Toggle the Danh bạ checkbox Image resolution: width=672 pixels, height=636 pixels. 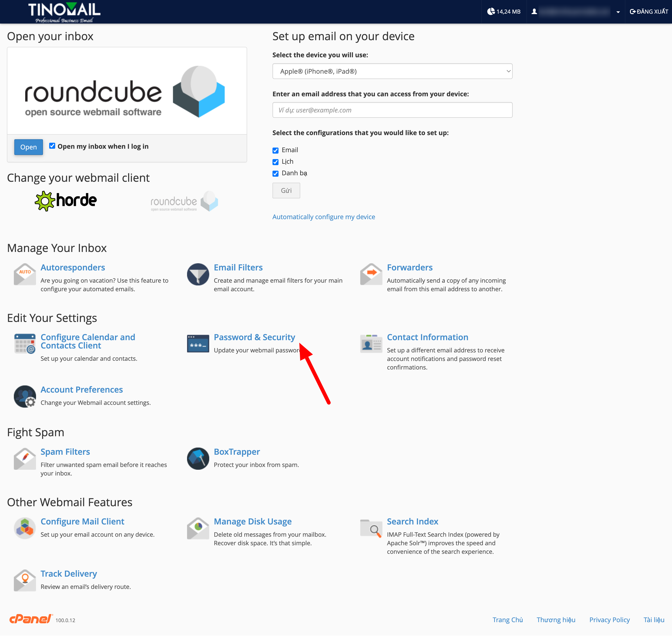coord(275,174)
